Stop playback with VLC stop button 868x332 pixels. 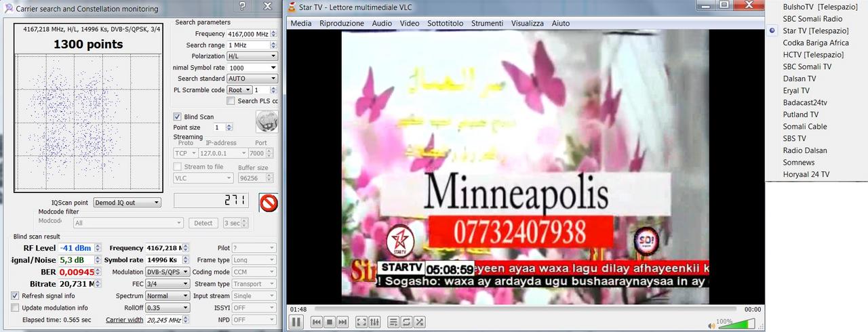tap(330, 322)
